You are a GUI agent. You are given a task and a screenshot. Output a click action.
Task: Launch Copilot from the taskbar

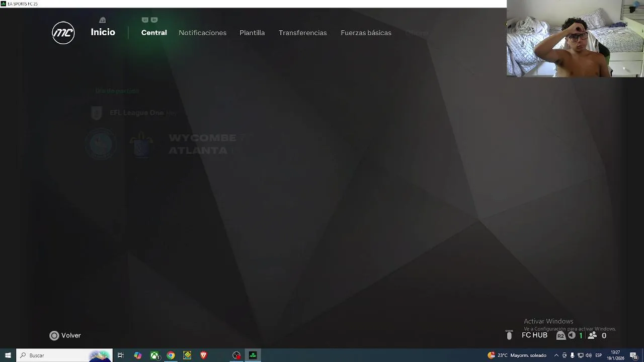(138, 355)
